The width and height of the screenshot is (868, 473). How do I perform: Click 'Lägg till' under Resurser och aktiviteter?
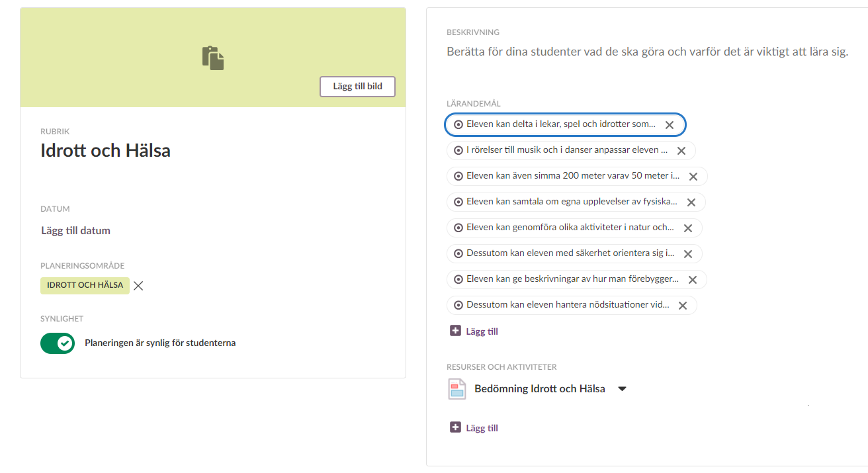click(474, 428)
